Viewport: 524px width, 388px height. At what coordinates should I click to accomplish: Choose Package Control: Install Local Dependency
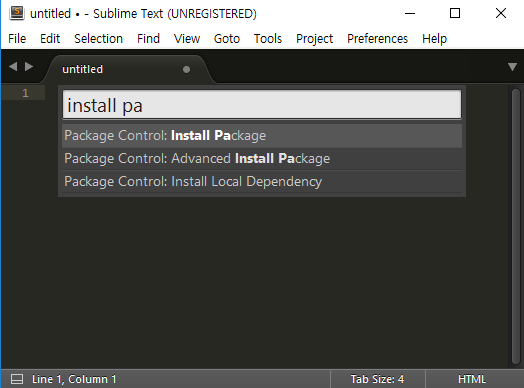click(262, 181)
